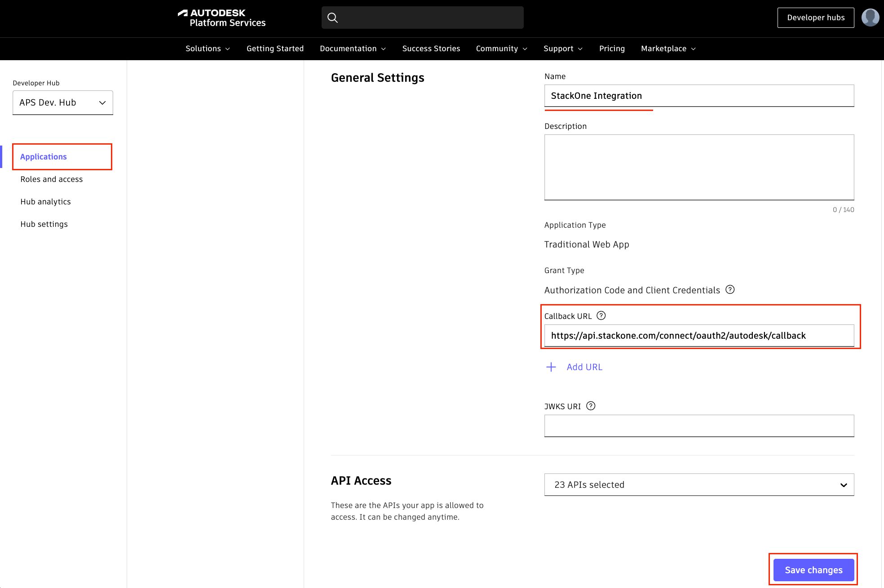Click the Add URL link

584,367
